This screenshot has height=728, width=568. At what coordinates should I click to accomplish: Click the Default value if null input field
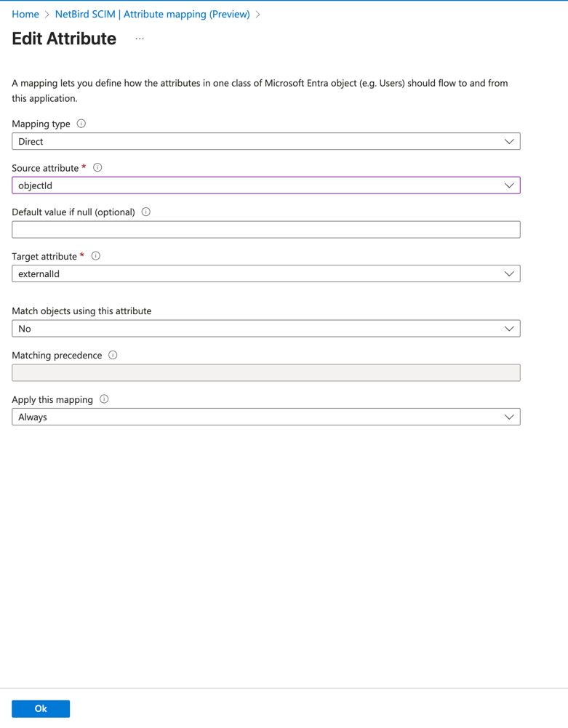tap(266, 229)
